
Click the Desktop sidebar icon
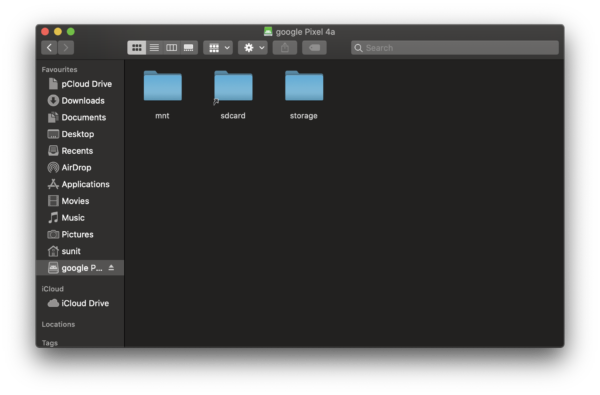tap(53, 134)
